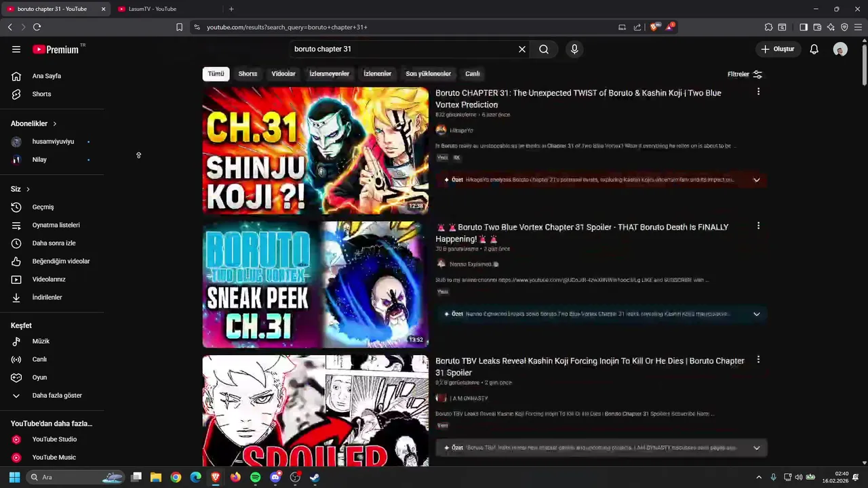Open Brave Wallet icon
This screenshot has height=488, width=868.
point(817,27)
